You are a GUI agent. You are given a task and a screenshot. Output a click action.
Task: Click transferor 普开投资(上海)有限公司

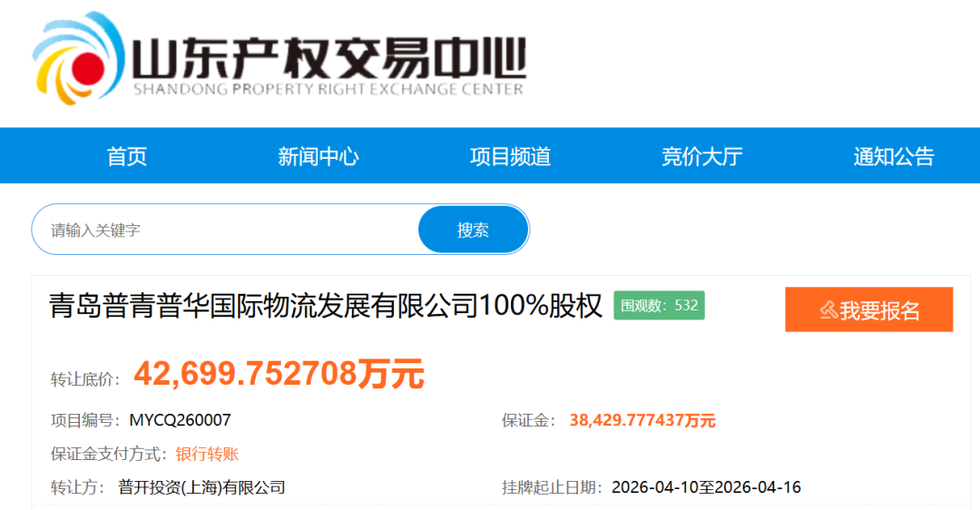tap(201, 487)
